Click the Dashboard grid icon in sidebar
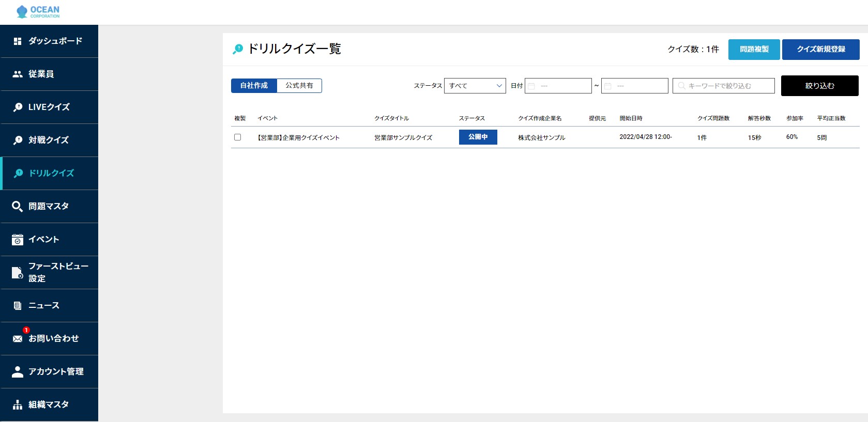This screenshot has width=868, height=422. coord(18,41)
